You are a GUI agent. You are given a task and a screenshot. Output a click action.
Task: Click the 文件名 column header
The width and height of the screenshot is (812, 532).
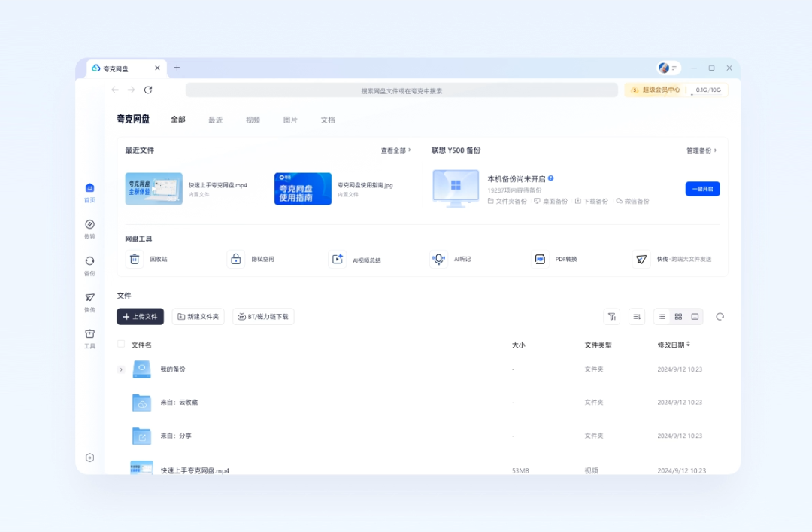[x=141, y=345]
